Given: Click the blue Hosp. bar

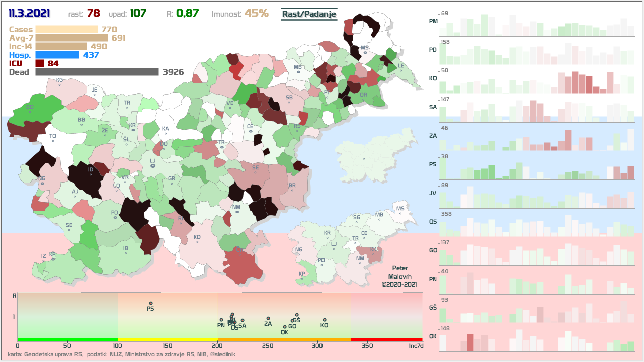Looking at the screenshot, I should click(57, 55).
